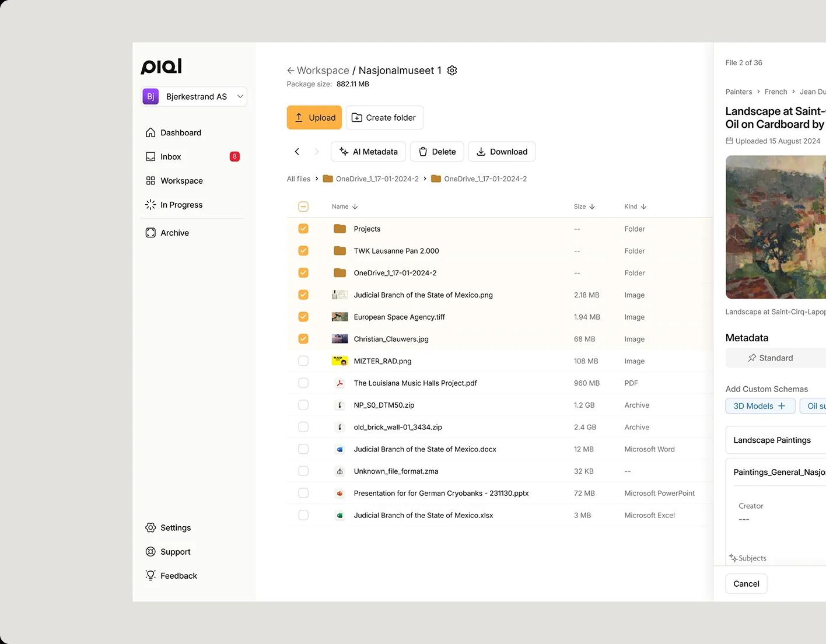Click the PowerPoint icon for German Cryobanks file
826x644 pixels.
tap(339, 494)
